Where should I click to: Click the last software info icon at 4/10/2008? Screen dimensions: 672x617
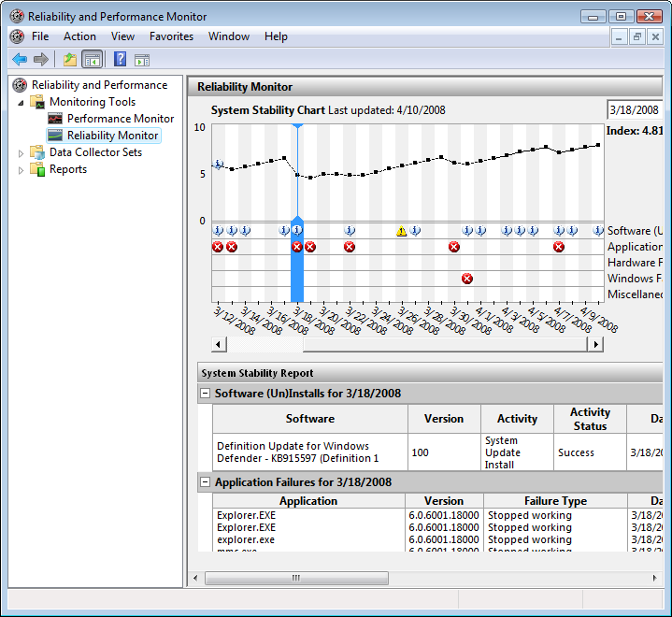(598, 231)
